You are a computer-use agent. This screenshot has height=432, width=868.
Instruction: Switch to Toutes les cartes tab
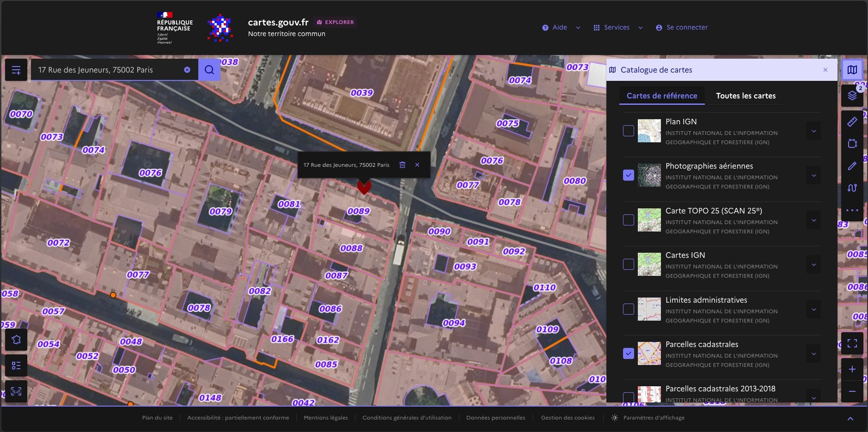point(746,96)
